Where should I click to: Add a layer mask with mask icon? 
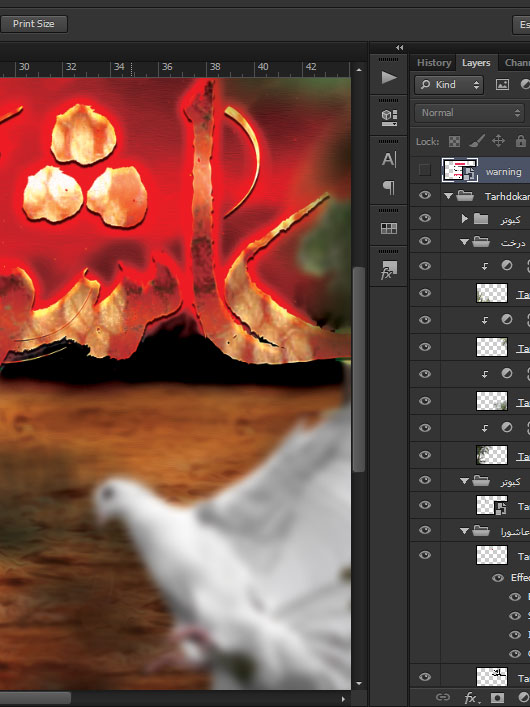coord(497,698)
